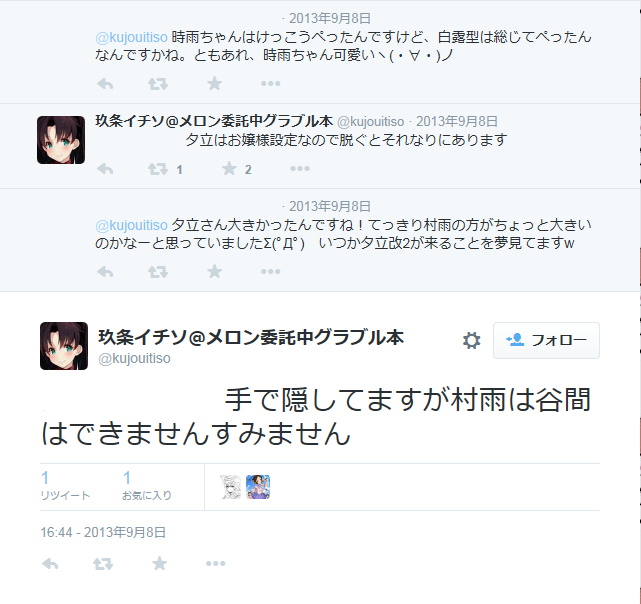Favorite the main tweet dated 16:44
Viewport: 641px width, 604px height.
[159, 564]
